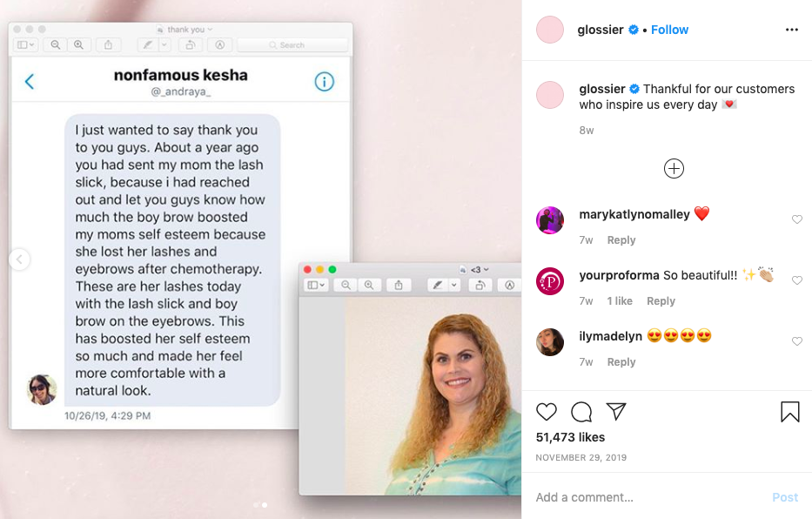Like the post with the heart icon
The image size is (812, 519).
coord(547,412)
